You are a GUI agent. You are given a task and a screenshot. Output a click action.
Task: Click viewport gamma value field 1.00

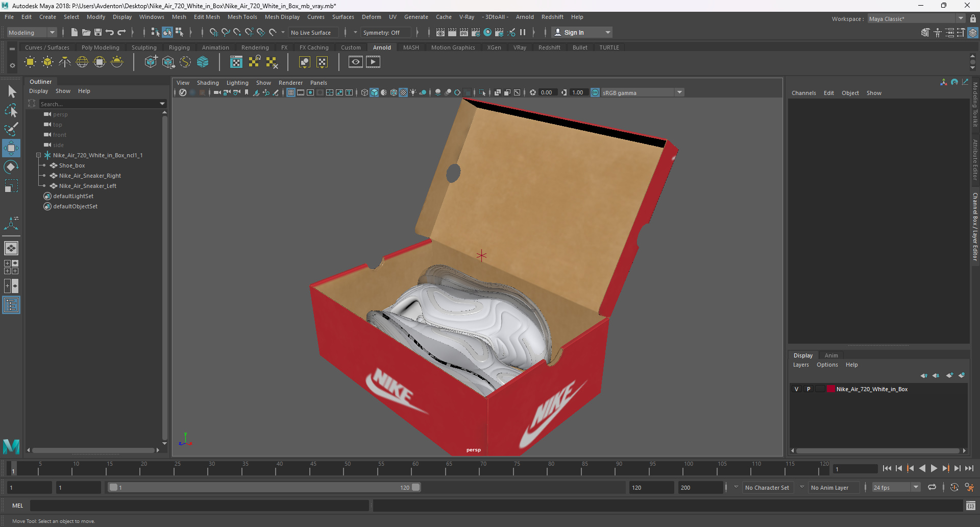(x=578, y=92)
